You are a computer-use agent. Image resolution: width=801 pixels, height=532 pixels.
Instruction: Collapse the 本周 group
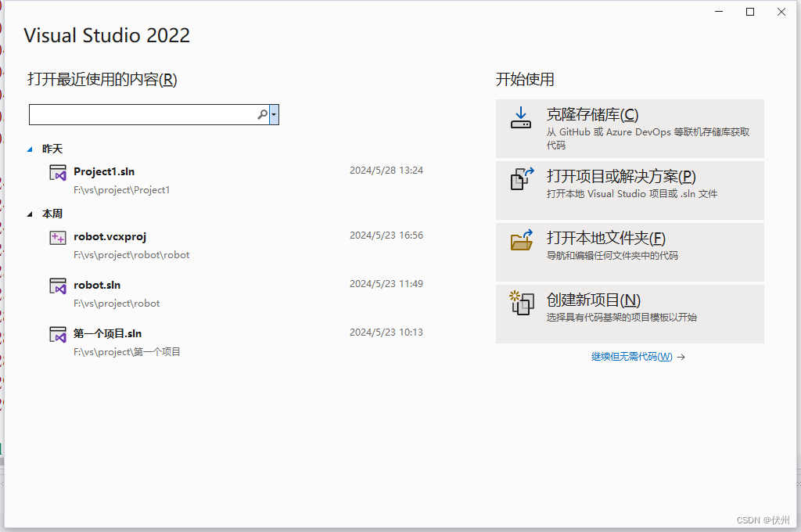(x=30, y=214)
